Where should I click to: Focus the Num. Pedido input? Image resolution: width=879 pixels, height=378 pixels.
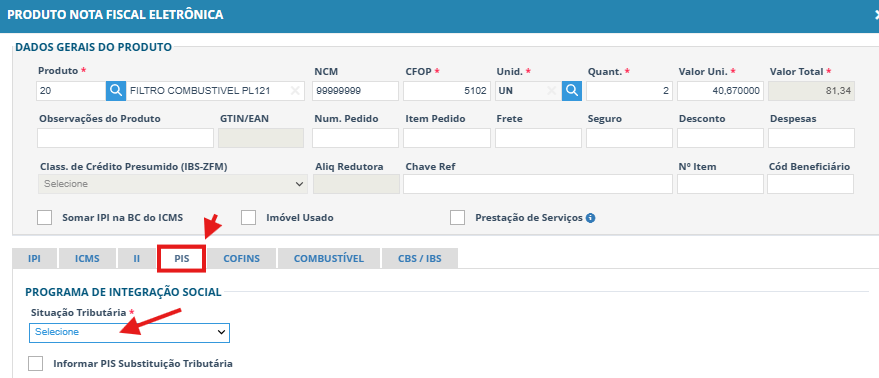click(x=355, y=138)
